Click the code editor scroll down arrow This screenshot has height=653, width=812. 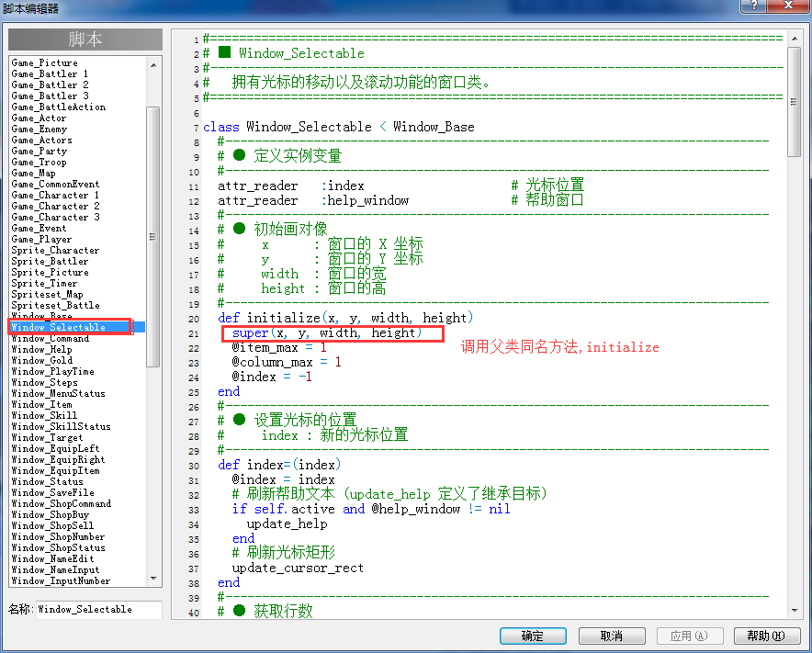(x=795, y=611)
